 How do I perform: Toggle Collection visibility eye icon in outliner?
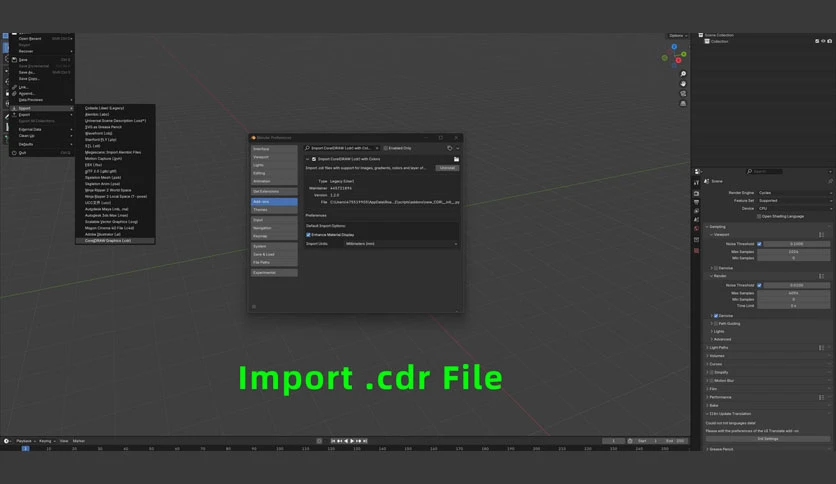click(823, 41)
